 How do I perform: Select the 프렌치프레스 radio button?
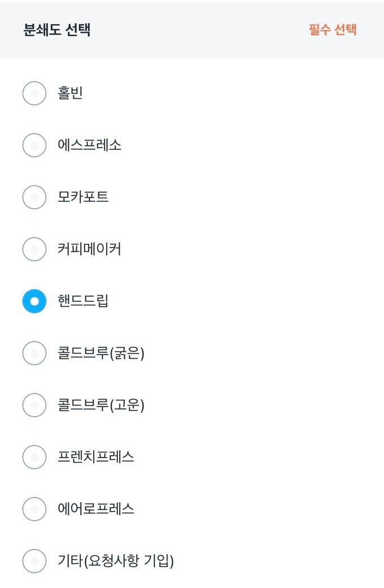click(34, 457)
